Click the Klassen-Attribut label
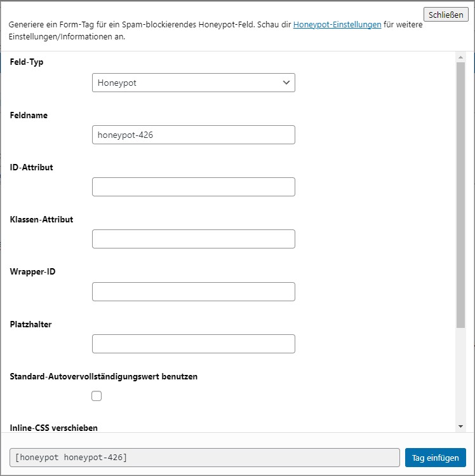475x476 pixels. [x=41, y=219]
